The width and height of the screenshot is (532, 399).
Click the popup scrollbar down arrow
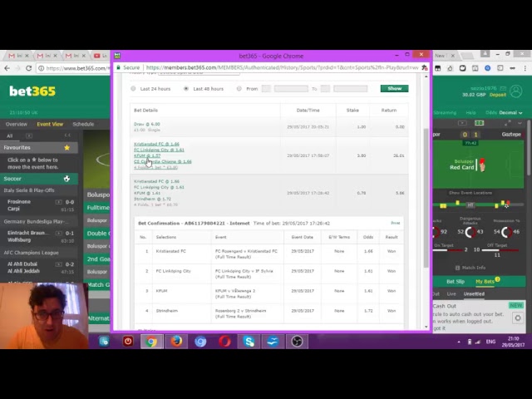click(426, 327)
